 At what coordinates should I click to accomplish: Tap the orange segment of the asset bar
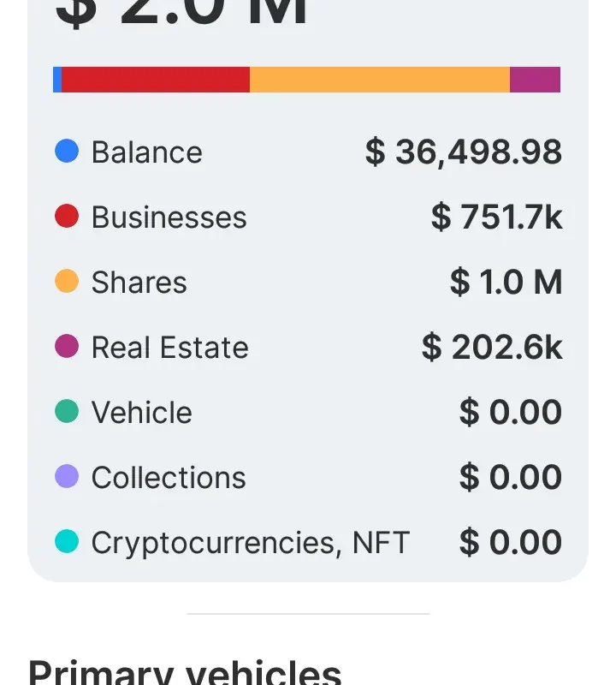point(379,80)
